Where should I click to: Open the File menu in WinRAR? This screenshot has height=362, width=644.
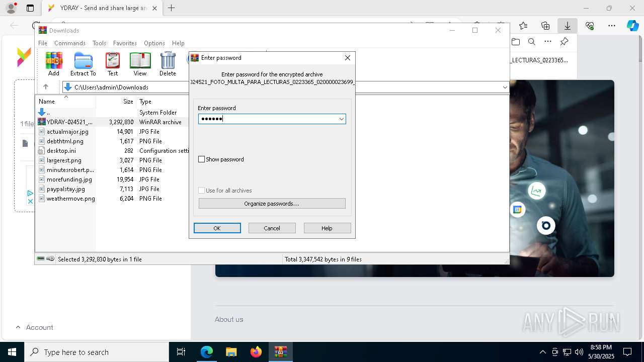[43, 43]
